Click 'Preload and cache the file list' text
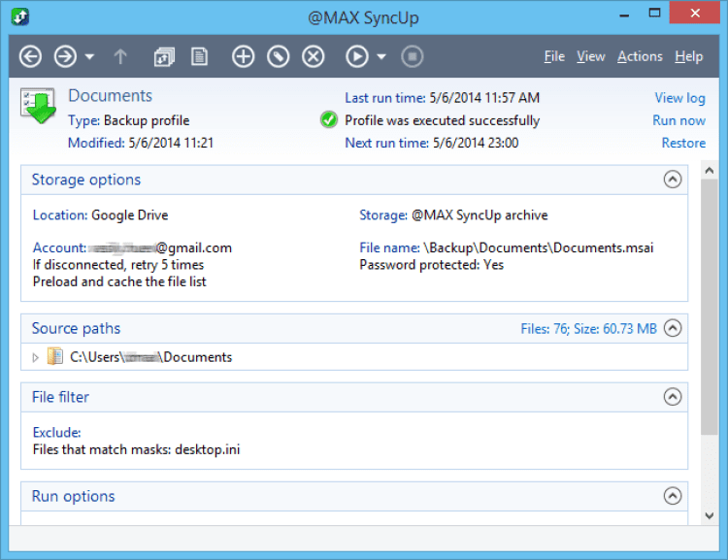 pyautogui.click(x=119, y=281)
